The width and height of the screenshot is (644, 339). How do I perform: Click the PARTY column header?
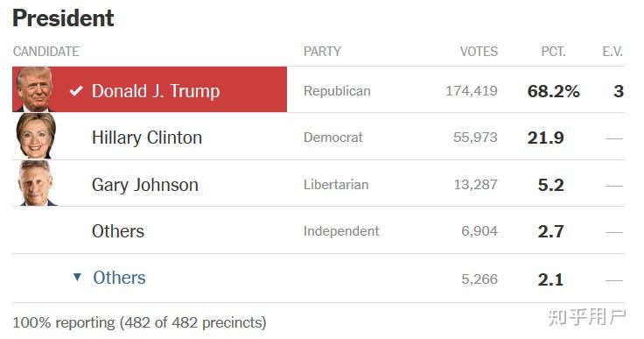click(x=322, y=52)
